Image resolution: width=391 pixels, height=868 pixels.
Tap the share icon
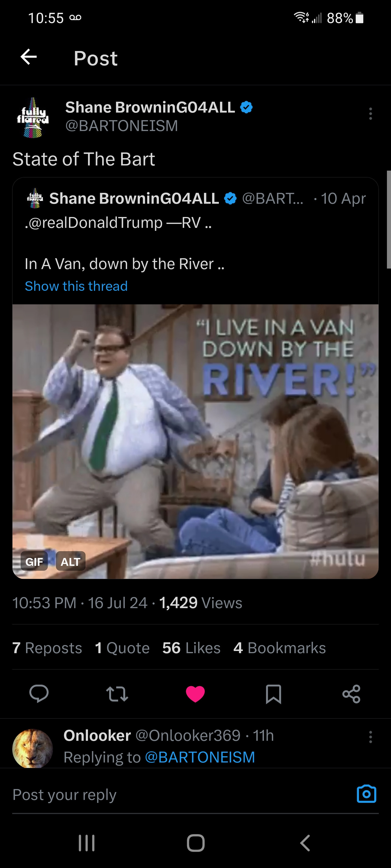351,694
